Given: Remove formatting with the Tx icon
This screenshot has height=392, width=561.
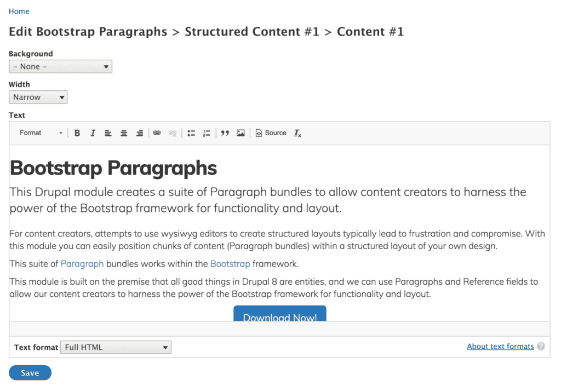Looking at the screenshot, I should 297,133.
